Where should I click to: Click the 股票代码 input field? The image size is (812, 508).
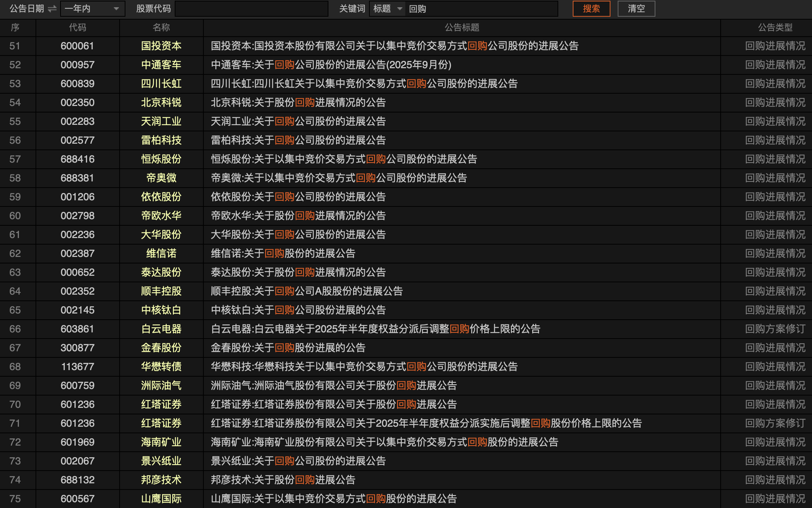click(251, 9)
